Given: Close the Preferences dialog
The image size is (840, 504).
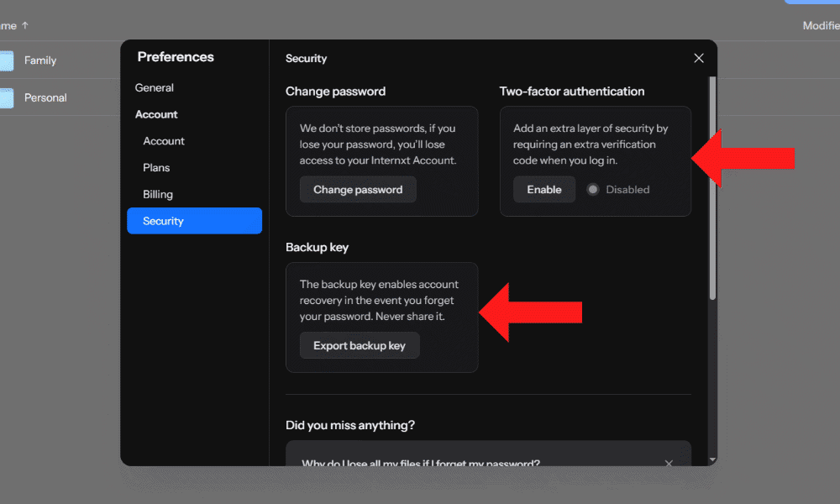Looking at the screenshot, I should tap(698, 58).
